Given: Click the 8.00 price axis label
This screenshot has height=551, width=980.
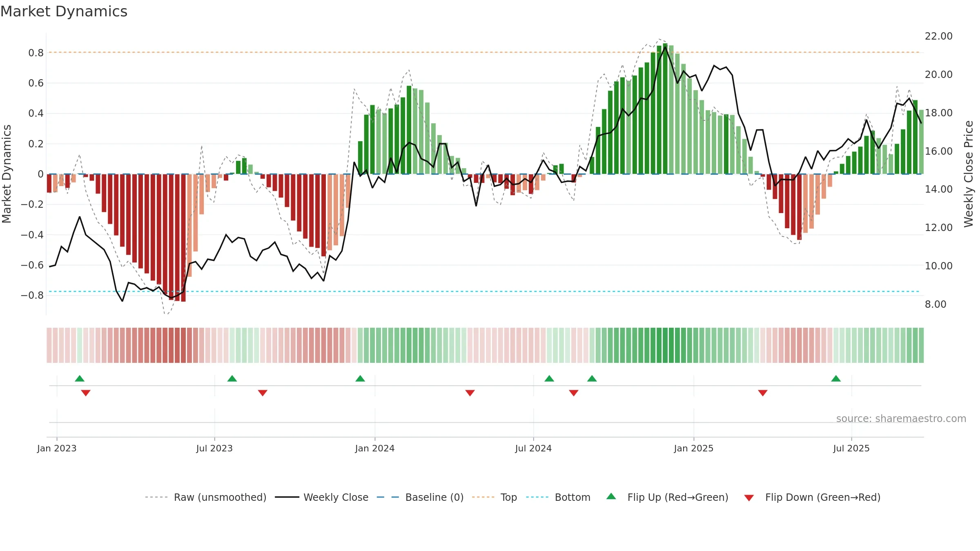Looking at the screenshot, I should pos(935,304).
